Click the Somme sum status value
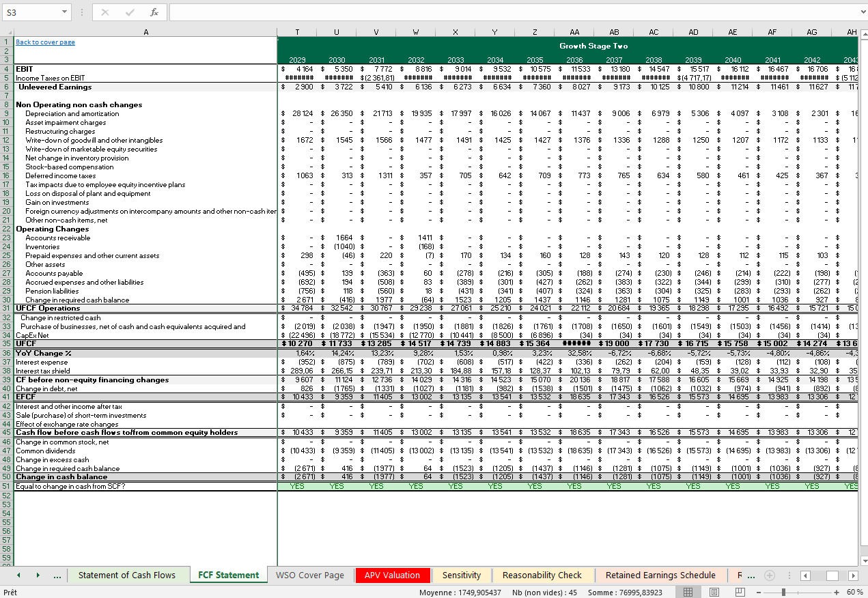The image size is (868, 598). [624, 592]
